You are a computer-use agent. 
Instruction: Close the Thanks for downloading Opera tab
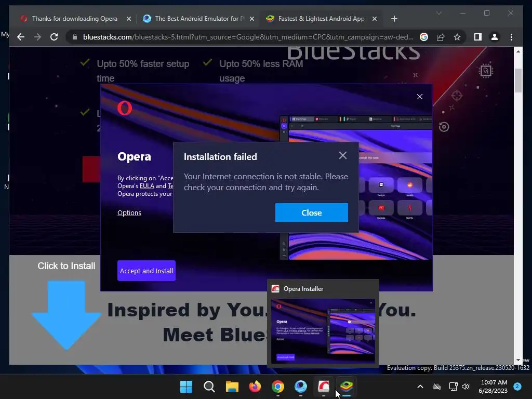click(x=129, y=19)
